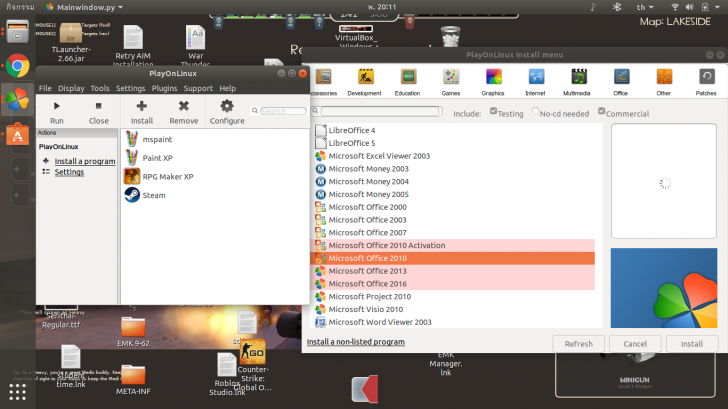728x409 pixels.
Task: Click the Remove toolbar button
Action: (184, 113)
